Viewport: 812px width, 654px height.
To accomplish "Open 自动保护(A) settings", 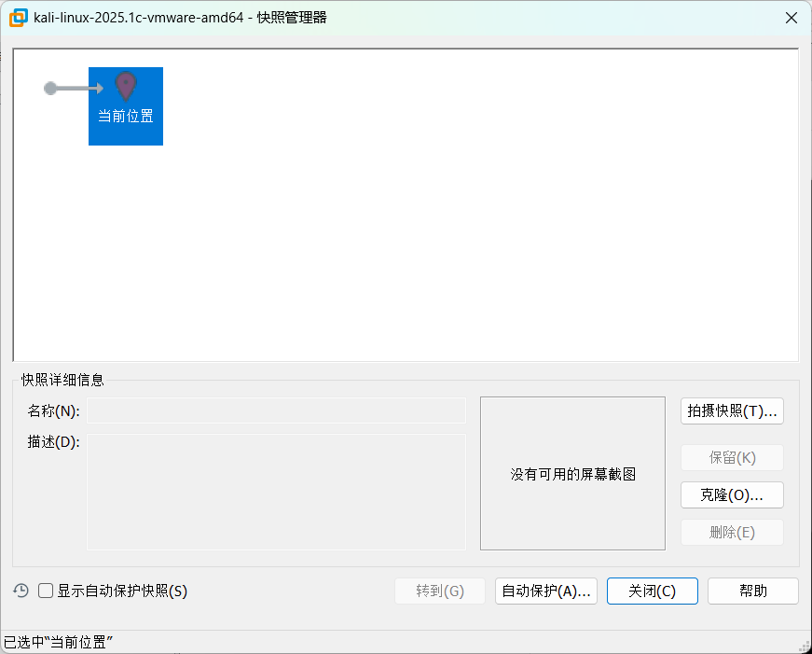I will [545, 591].
